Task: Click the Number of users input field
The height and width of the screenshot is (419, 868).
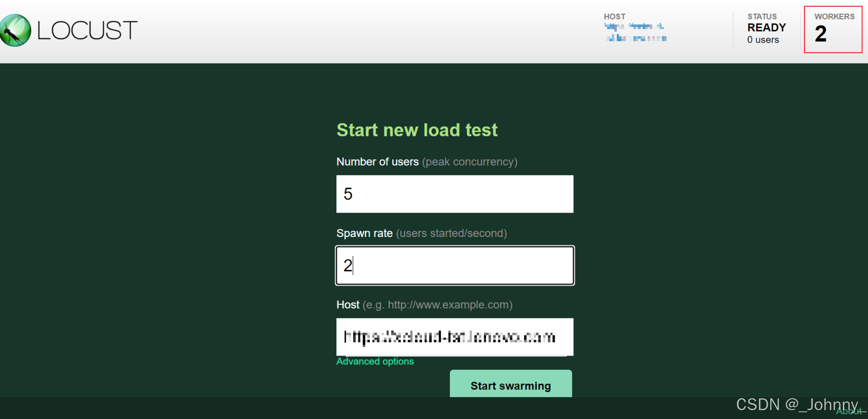Action: 454,194
